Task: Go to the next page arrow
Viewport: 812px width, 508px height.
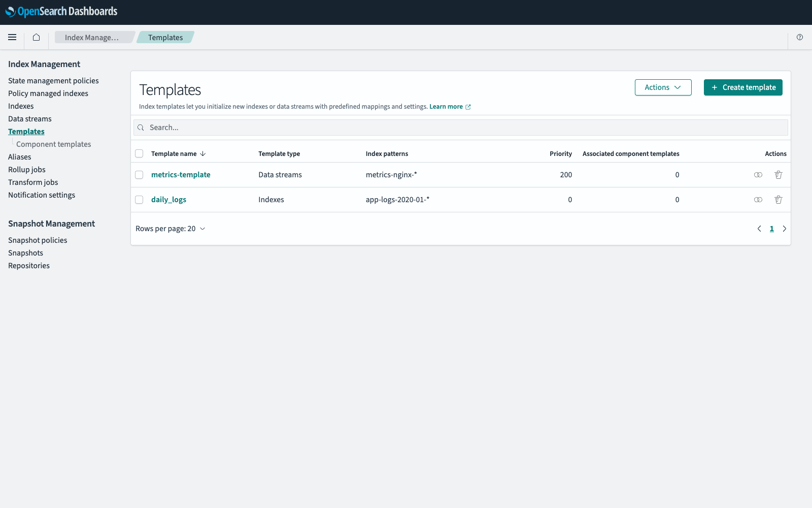Action: 784,229
